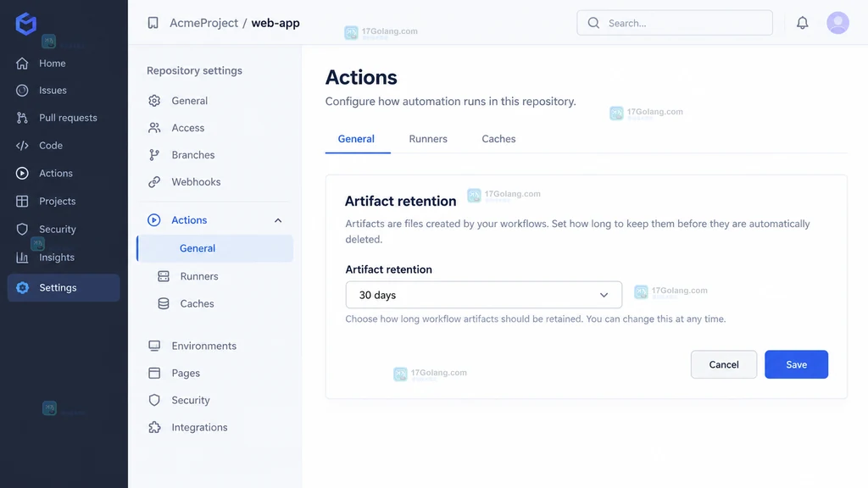Click the Access people icon

pyautogui.click(x=154, y=128)
